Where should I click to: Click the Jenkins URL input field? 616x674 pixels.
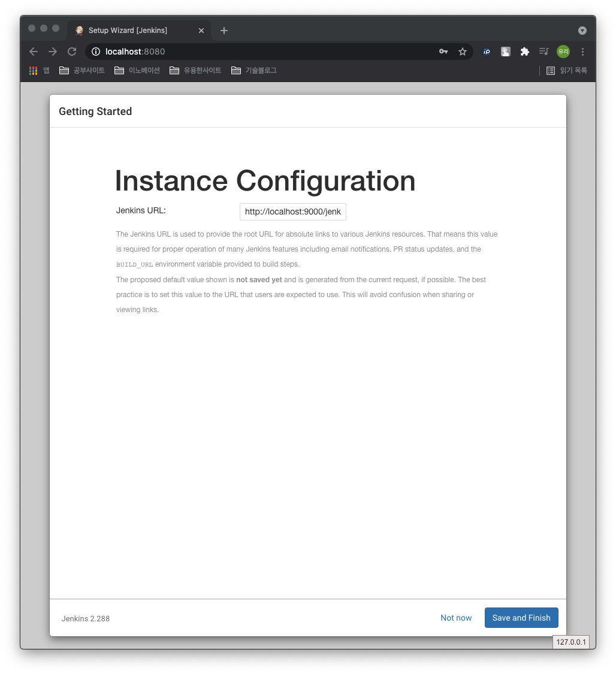point(293,211)
